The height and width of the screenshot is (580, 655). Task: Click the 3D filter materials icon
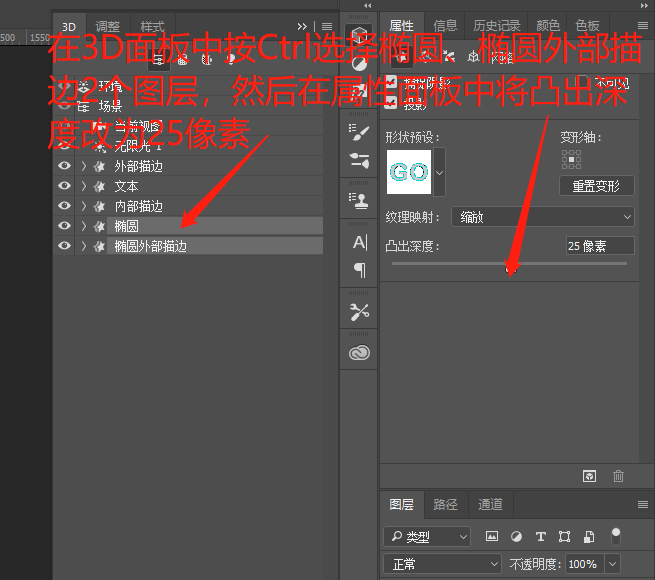click(207, 60)
